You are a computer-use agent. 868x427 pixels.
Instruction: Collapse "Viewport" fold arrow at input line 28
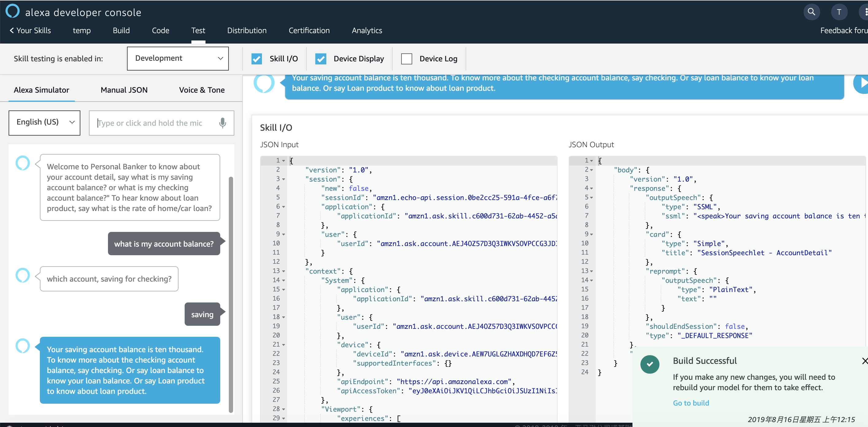pos(284,409)
